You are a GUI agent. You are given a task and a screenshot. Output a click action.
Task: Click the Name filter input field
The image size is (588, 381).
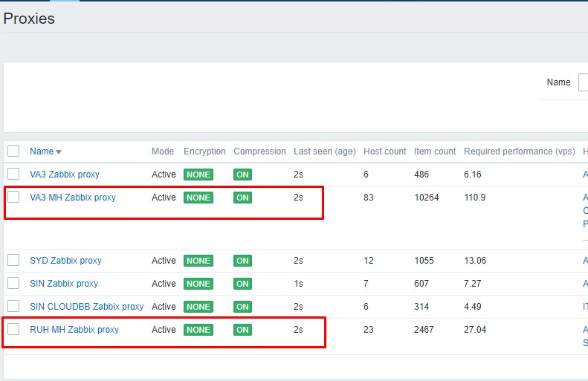click(583, 82)
